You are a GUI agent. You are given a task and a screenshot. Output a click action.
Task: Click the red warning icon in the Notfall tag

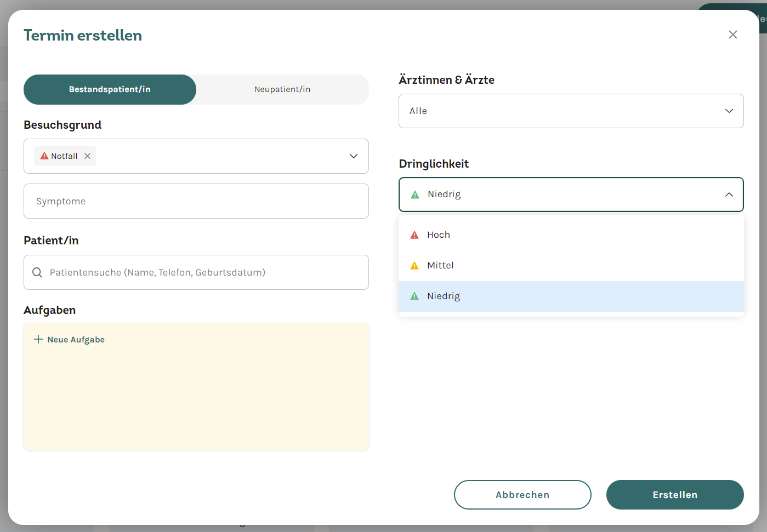(x=44, y=156)
